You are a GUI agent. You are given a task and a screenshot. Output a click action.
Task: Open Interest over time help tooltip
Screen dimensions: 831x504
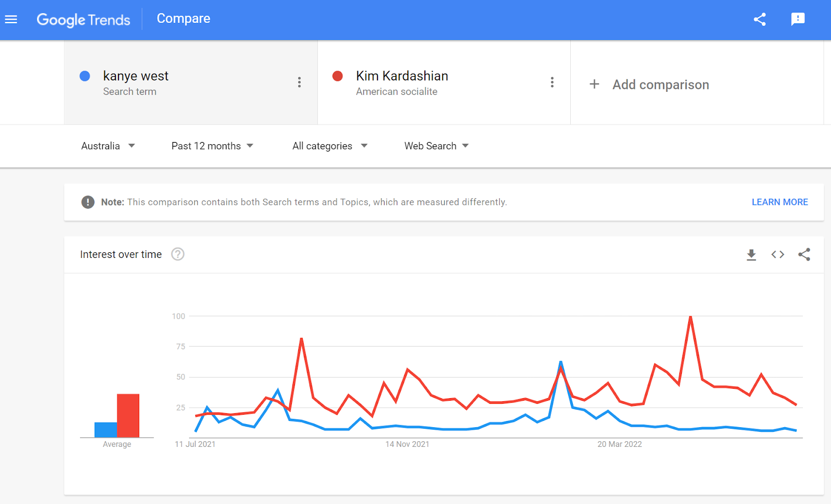[178, 254]
